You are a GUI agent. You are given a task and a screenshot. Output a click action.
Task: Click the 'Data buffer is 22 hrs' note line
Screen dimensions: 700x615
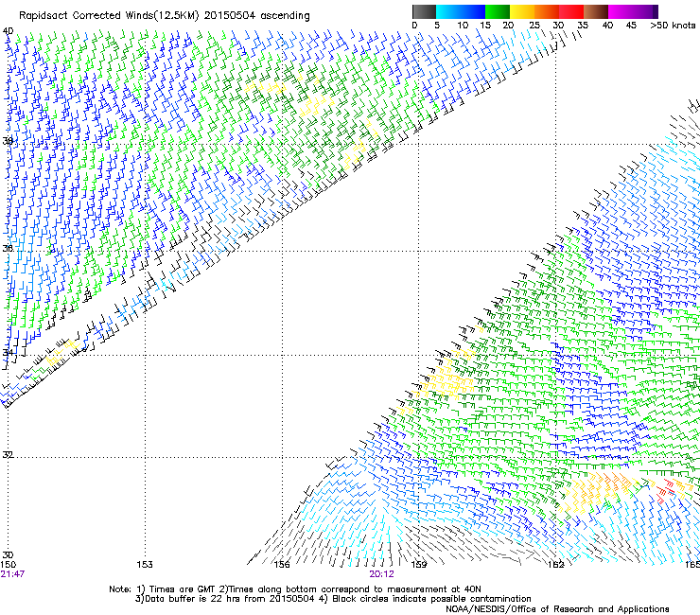coord(333,599)
